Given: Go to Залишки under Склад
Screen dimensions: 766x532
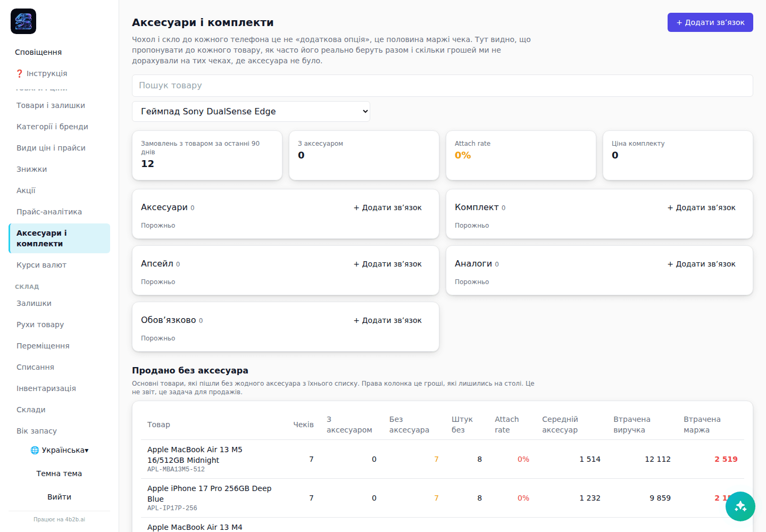Looking at the screenshot, I should (x=59, y=303).
